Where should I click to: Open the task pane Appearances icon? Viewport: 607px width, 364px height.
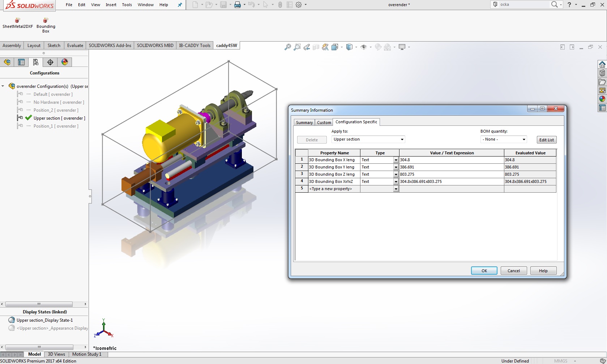[602, 99]
